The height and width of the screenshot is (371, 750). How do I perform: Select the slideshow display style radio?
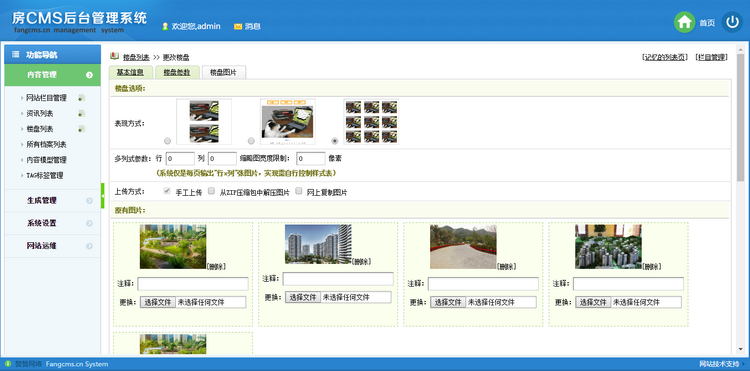point(251,141)
